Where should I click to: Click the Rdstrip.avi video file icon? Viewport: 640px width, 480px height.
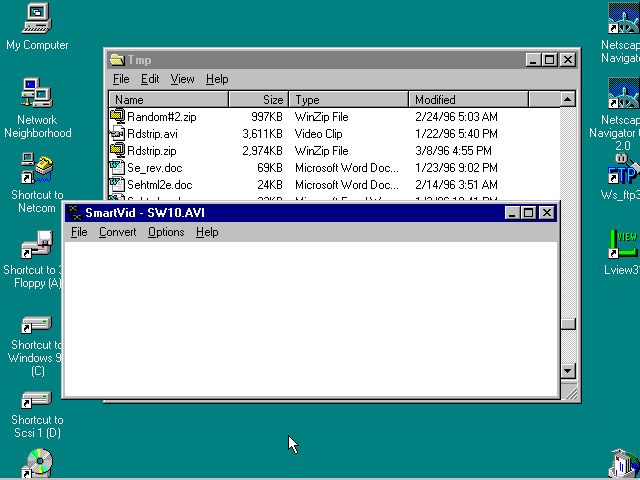(117, 134)
